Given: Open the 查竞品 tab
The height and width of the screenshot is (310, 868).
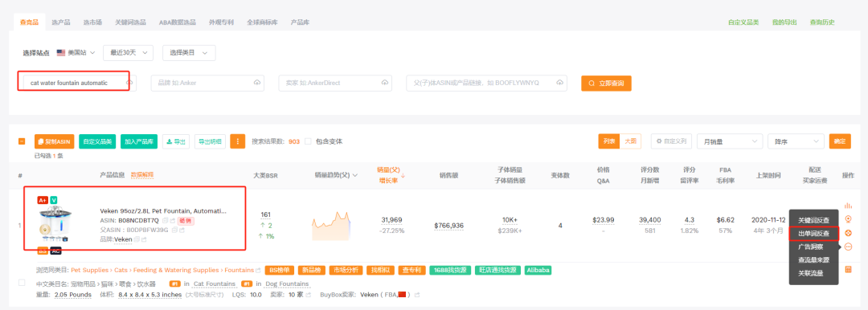Looking at the screenshot, I should pyautogui.click(x=30, y=22).
